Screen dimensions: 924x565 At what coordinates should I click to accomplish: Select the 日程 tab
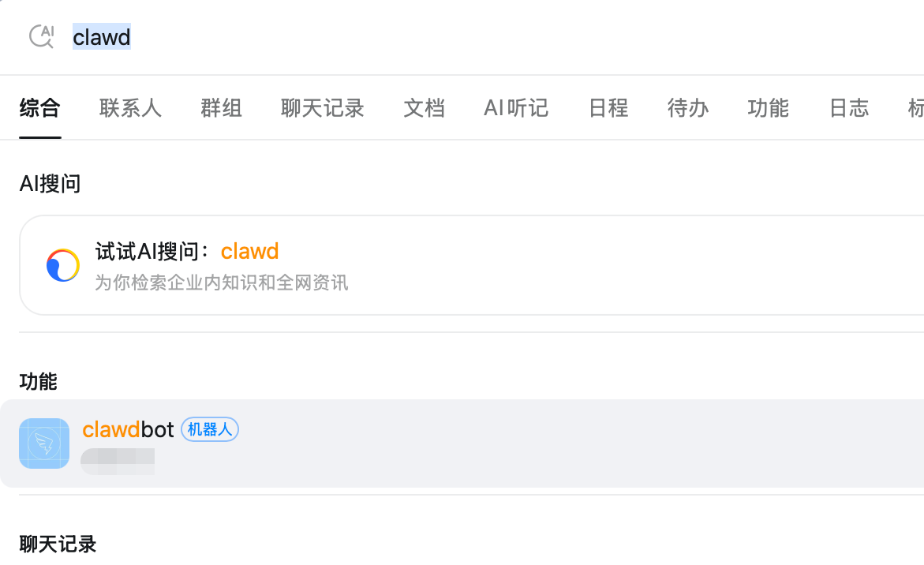[x=608, y=108]
